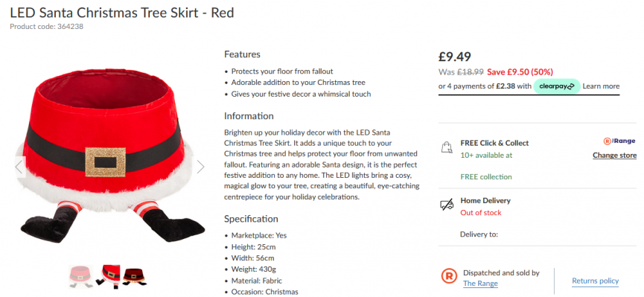This screenshot has height=297, width=644.
Task: Click the Save £9.50 (50%) discount text
Action: [x=520, y=72]
